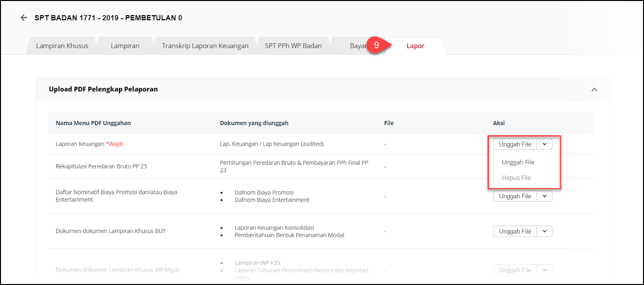Click the back arrow beside SPT BADAN title

coord(24,18)
